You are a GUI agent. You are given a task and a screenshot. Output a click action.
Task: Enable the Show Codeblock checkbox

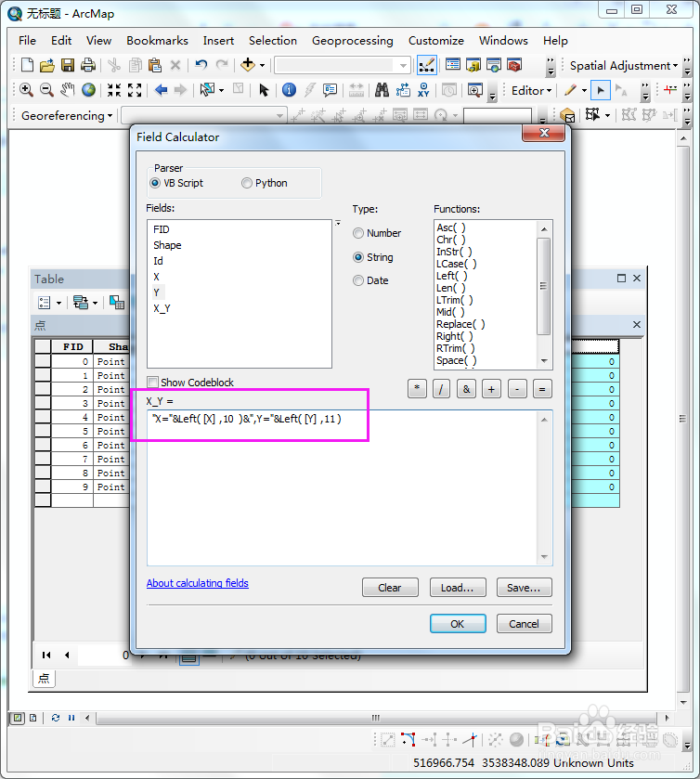pyautogui.click(x=152, y=382)
